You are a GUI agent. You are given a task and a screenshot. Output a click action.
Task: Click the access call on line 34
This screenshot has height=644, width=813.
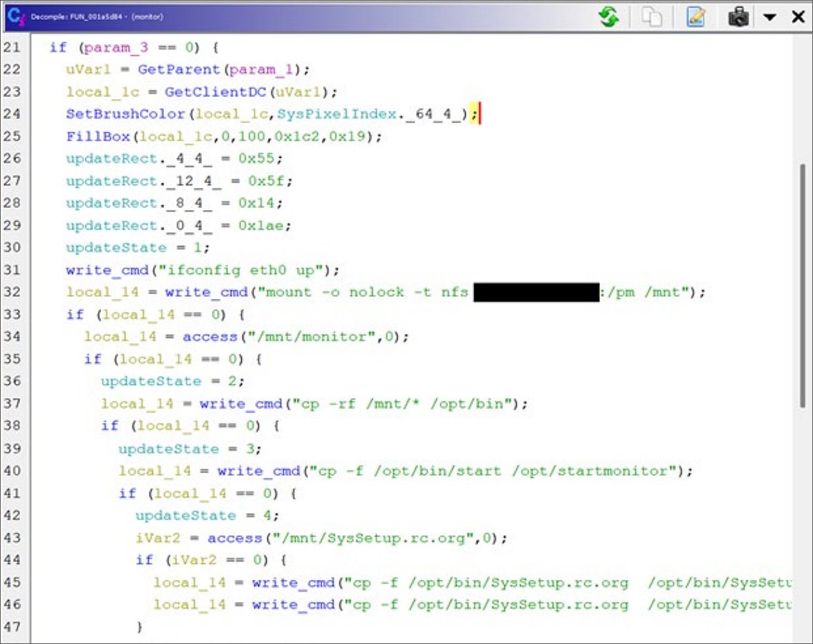click(x=210, y=337)
